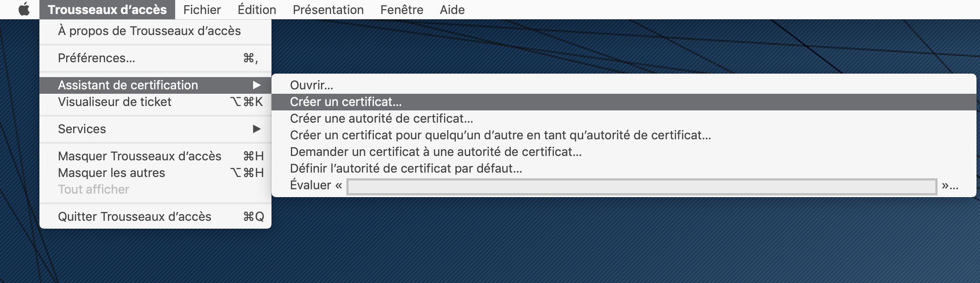
Task: Select À propos de Trousseaux d'accès
Action: (x=155, y=31)
